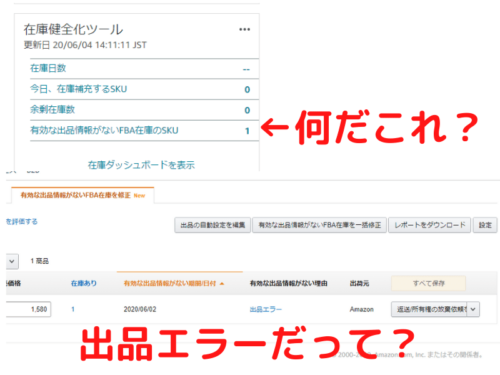Click the すべて保存 button
The height and width of the screenshot is (375, 500).
click(428, 283)
